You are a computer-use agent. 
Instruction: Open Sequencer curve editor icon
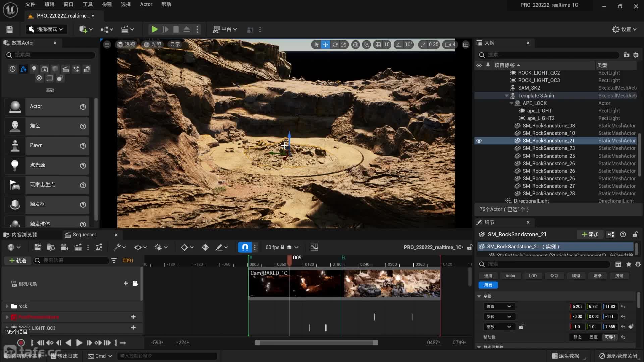[314, 247]
